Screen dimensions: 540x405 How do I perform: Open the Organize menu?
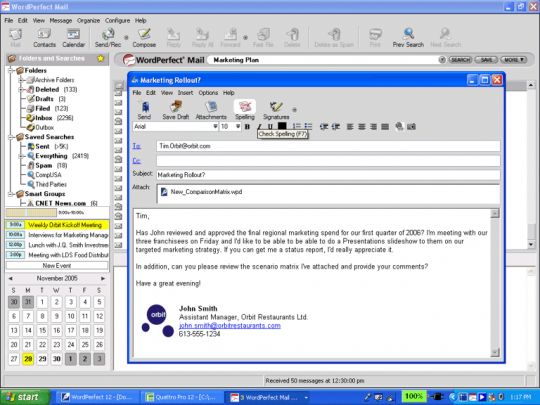click(88, 21)
